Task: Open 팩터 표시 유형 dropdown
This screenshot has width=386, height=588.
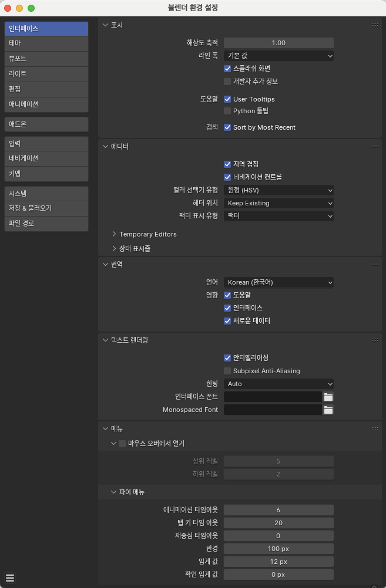Action: [x=278, y=216]
